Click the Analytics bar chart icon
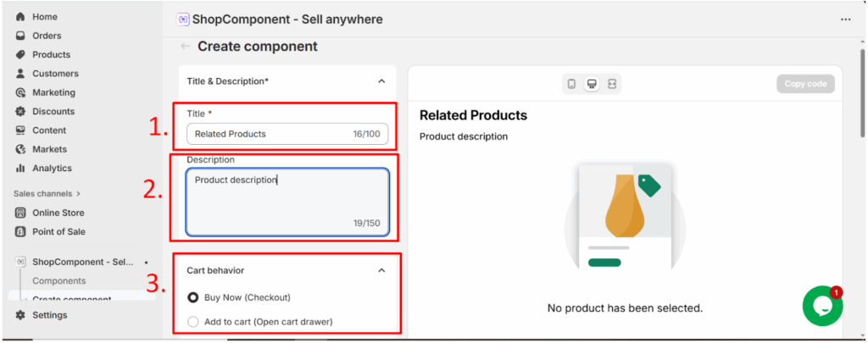Viewport: 868px width, 343px height. [20, 169]
